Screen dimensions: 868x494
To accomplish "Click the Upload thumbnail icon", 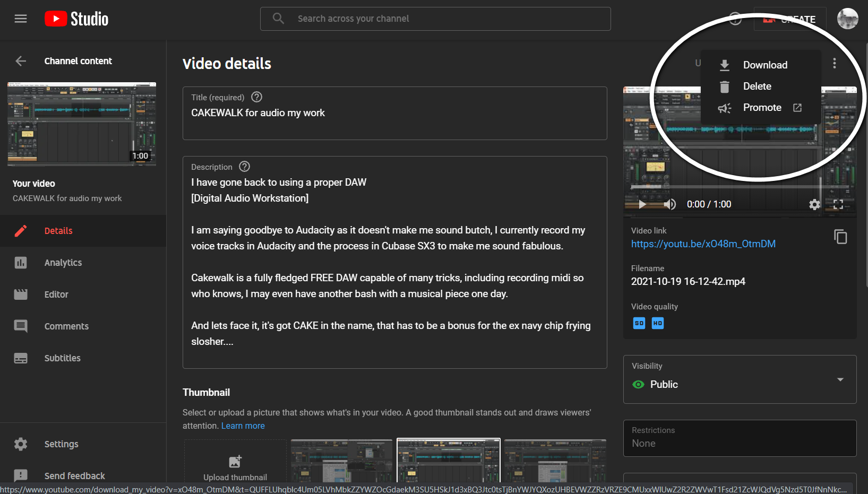I will tap(235, 462).
